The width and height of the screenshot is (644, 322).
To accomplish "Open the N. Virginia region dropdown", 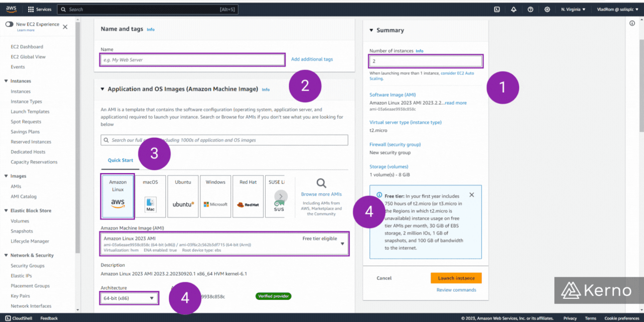I will (573, 9).
